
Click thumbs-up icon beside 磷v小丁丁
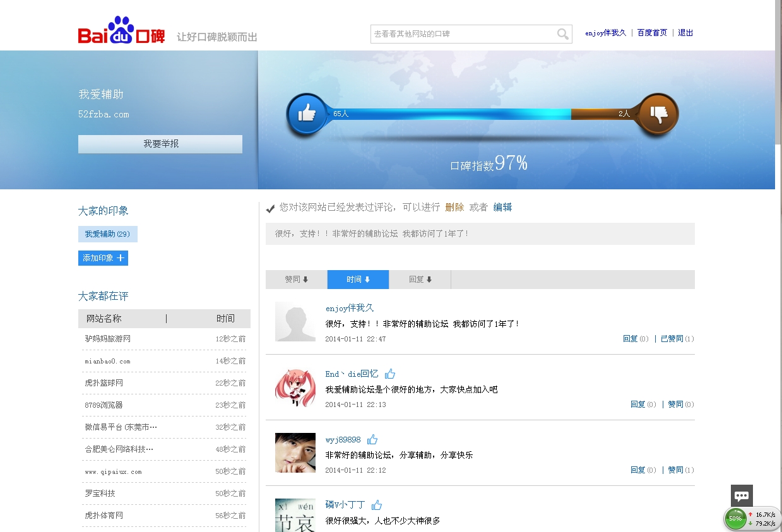coord(377,505)
